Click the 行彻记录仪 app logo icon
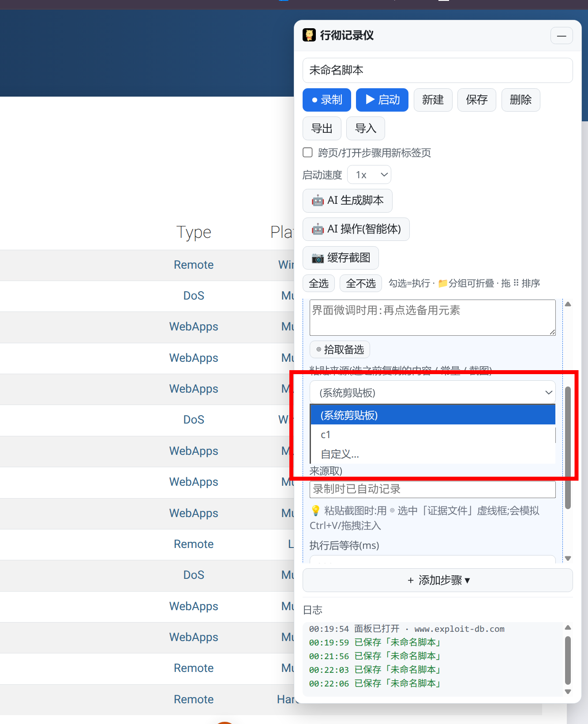 point(309,35)
